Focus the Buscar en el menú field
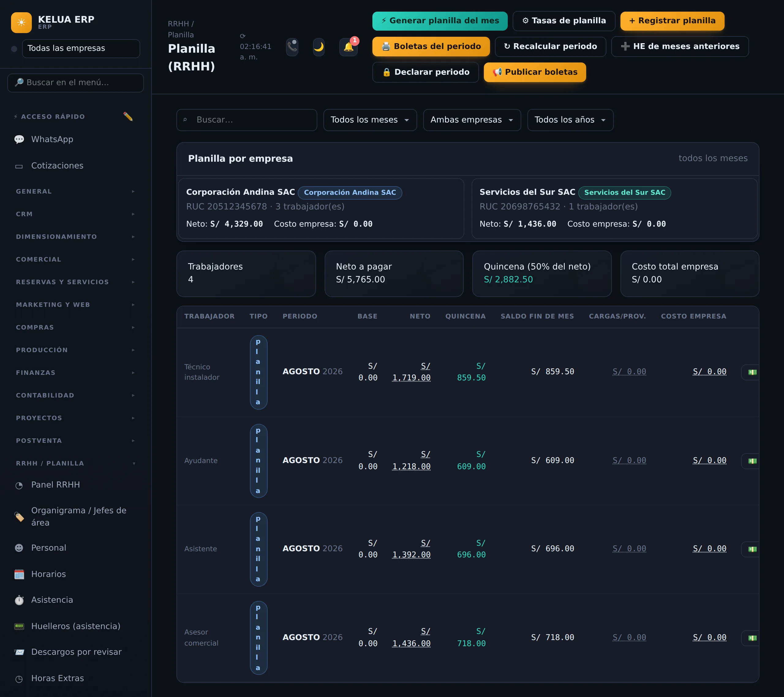Viewport: 784px width, 697px height. (x=76, y=83)
